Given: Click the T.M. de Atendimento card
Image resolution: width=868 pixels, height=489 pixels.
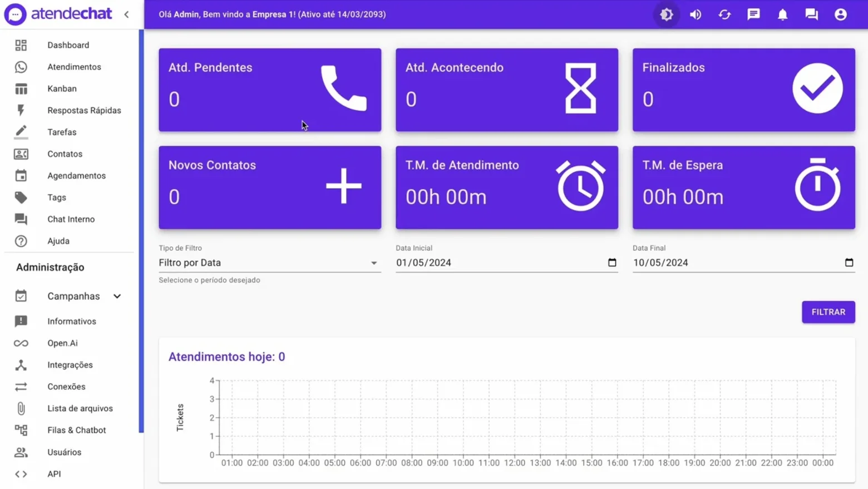Looking at the screenshot, I should pos(506,187).
